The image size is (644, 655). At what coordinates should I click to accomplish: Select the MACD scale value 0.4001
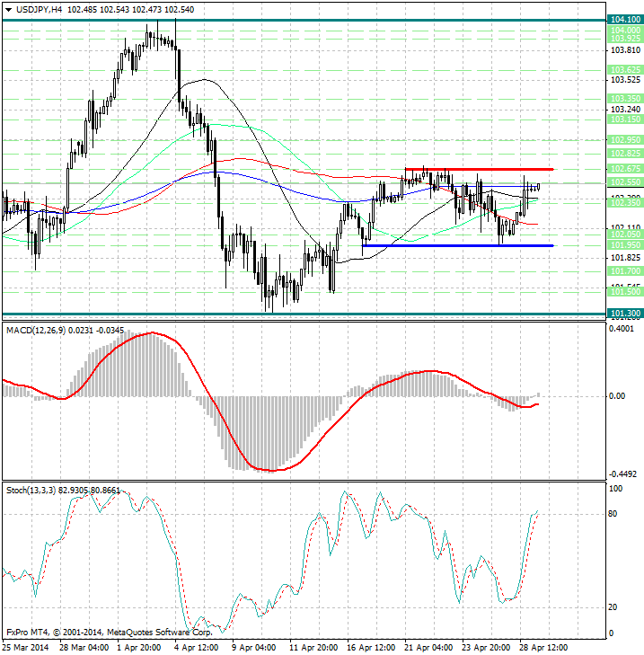622,329
